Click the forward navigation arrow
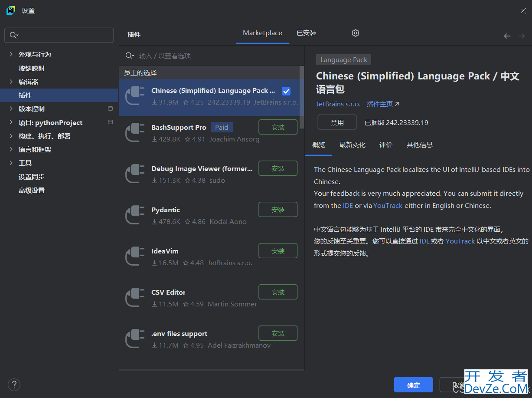532x398 pixels. tap(522, 36)
